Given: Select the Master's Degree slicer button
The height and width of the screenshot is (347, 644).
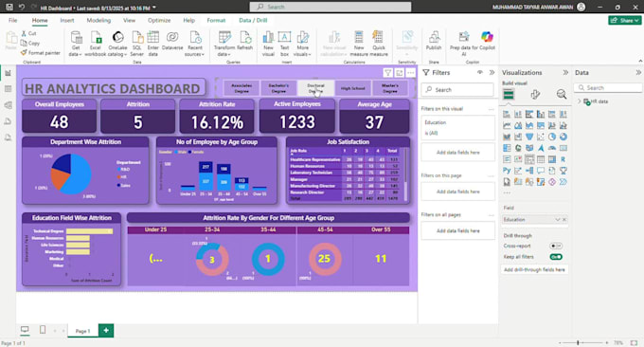Looking at the screenshot, I should (390, 88).
